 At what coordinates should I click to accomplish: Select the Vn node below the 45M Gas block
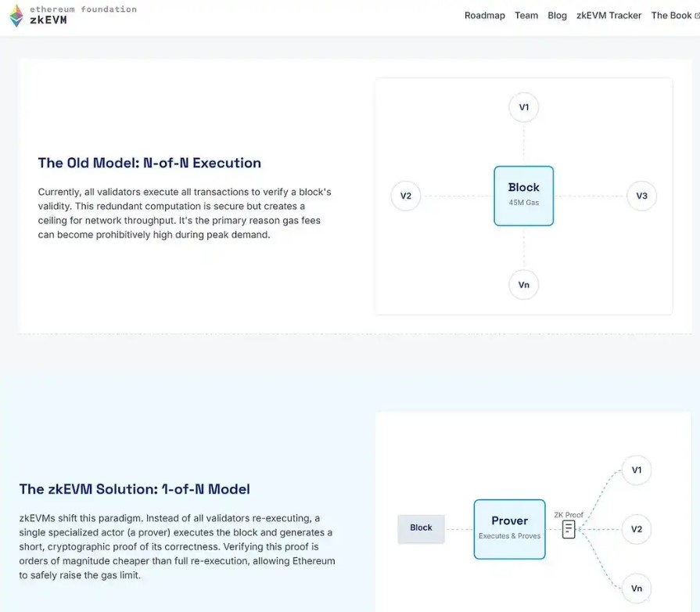coord(524,285)
